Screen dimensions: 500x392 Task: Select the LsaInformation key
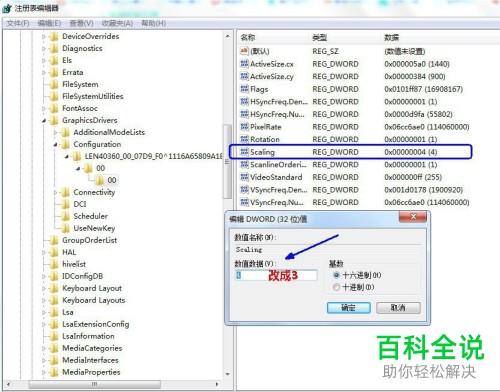pos(88,336)
